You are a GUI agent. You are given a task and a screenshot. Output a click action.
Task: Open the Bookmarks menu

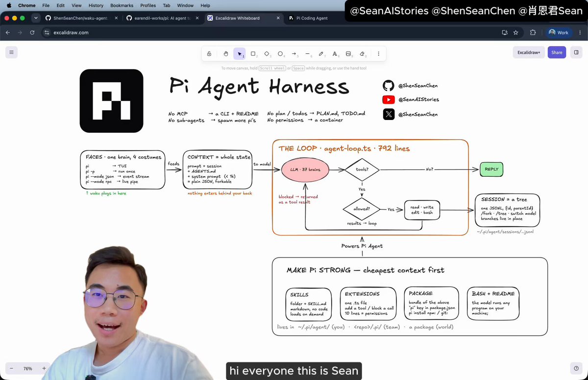pos(122,5)
